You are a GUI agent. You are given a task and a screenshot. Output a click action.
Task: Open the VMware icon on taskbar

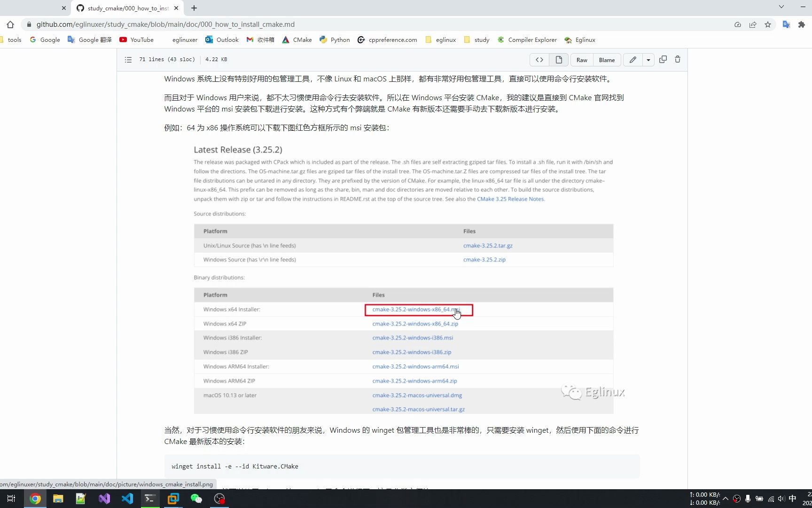173,499
